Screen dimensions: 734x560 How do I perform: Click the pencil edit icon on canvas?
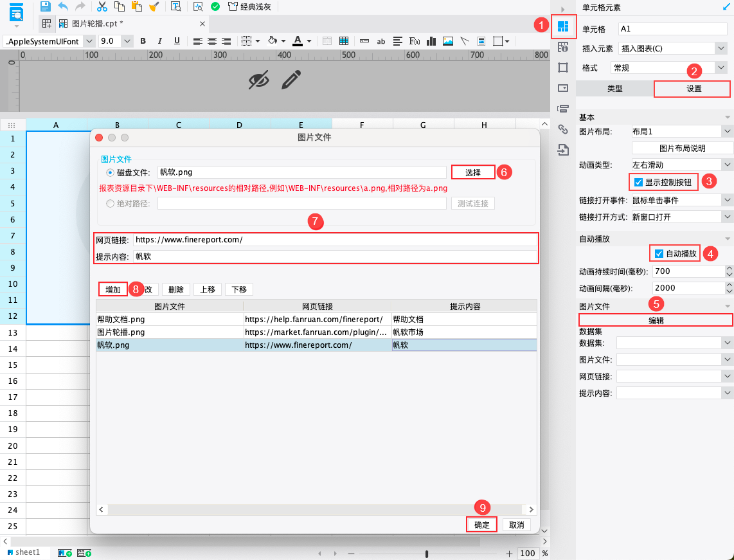(x=291, y=80)
